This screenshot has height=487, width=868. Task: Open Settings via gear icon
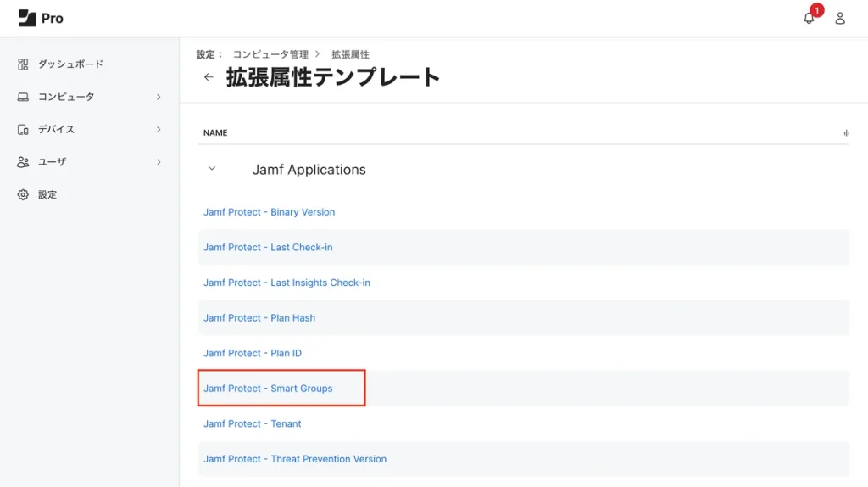(23, 194)
